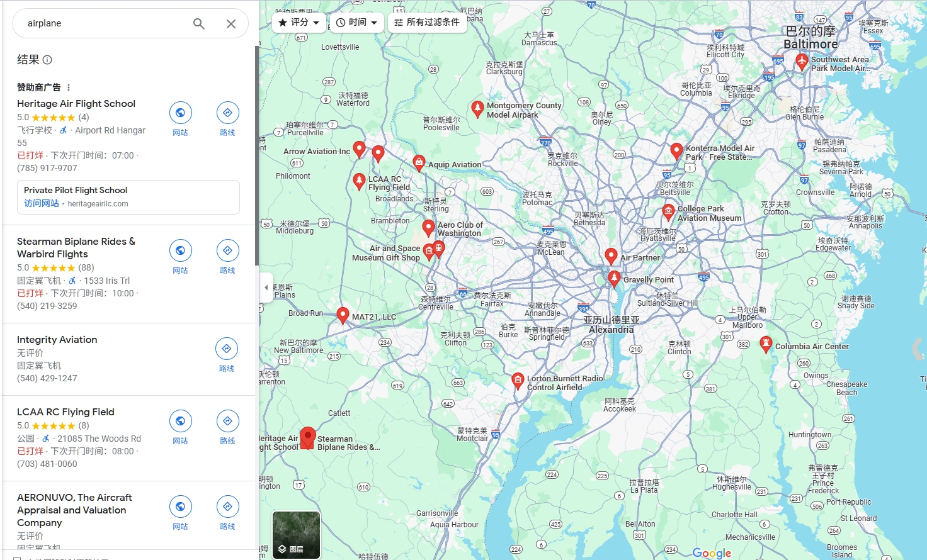This screenshot has height=560, width=927.
Task: Click the MAT21, LLC map pin
Action: 343,315
